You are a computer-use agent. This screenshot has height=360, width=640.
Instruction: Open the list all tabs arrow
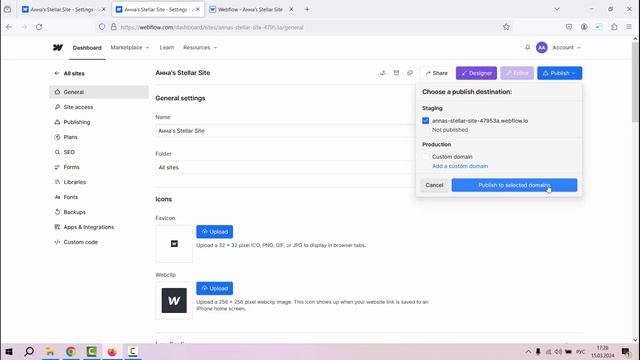(557, 9)
